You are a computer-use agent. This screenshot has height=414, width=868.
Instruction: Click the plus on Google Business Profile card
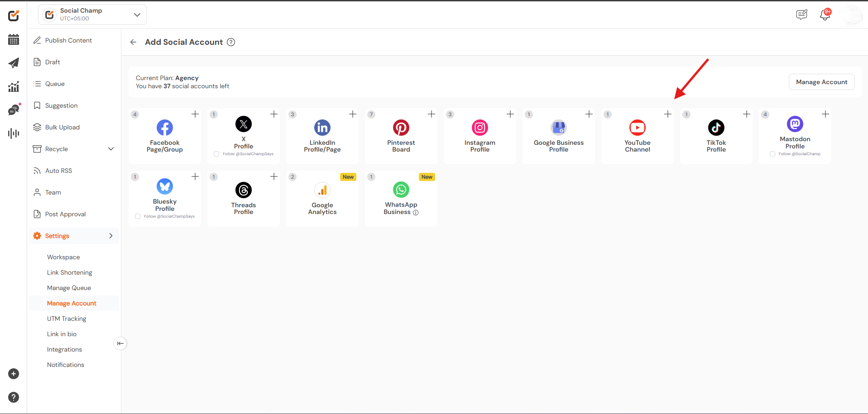click(589, 114)
